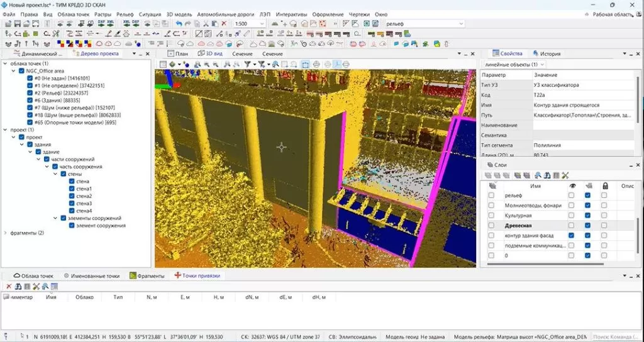The width and height of the screenshot is (644, 342).
Task: Click the toolbar overflow chevron »,
Action: 335,24
